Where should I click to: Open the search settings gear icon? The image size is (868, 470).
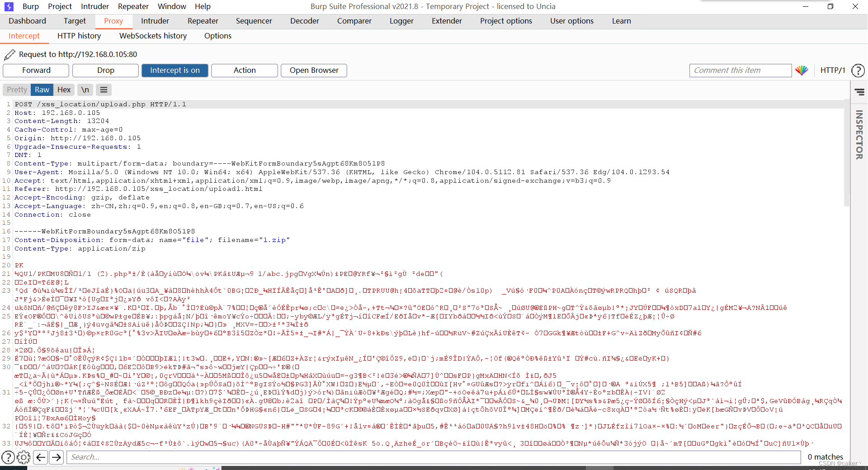click(x=24, y=457)
